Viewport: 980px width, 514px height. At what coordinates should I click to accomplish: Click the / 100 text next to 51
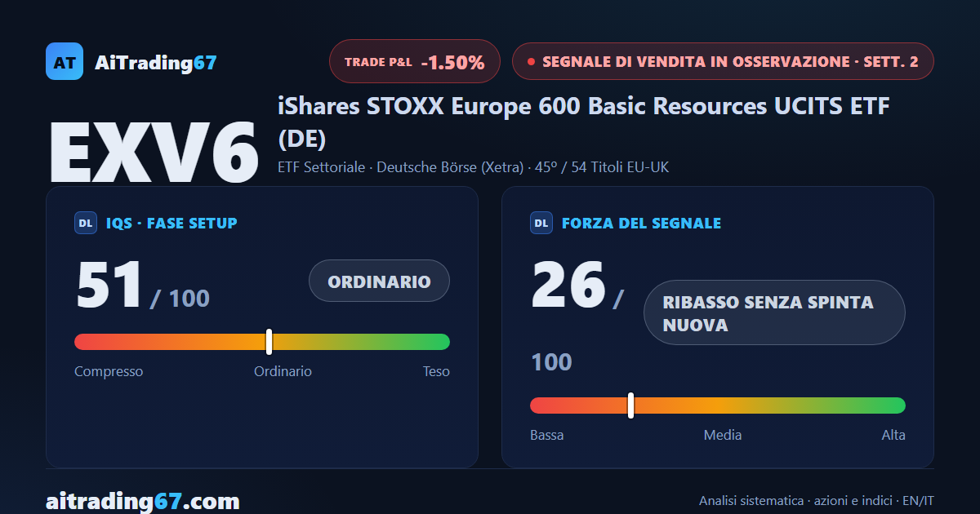(180, 298)
